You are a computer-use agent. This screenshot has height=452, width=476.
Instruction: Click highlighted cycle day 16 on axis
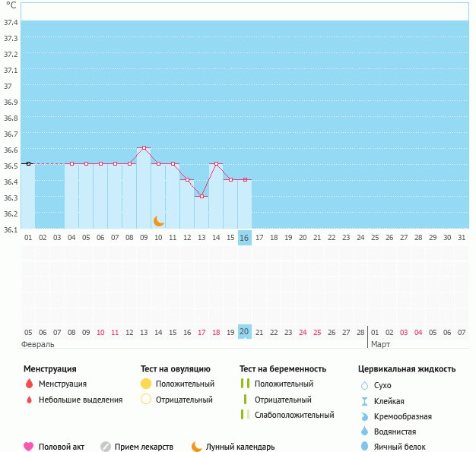tap(244, 238)
